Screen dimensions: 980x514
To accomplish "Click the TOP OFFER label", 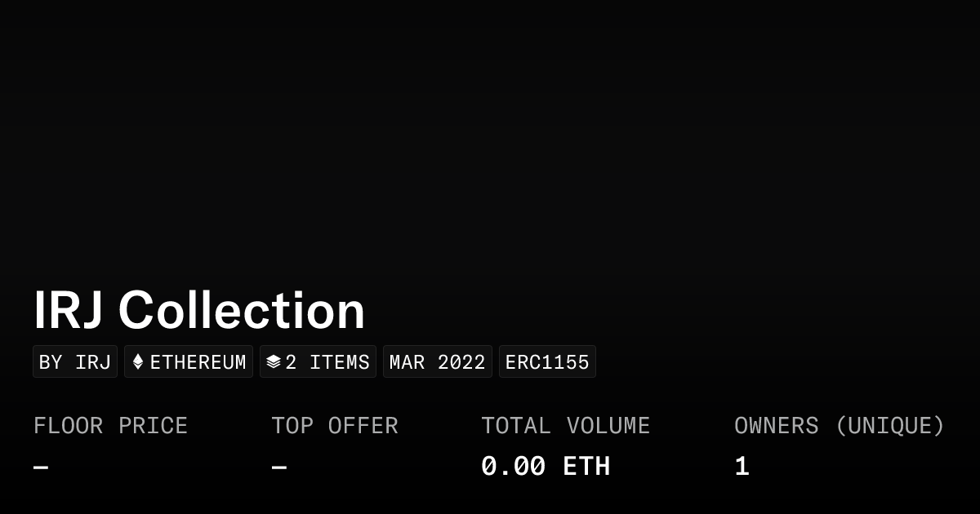I will pos(334,426).
